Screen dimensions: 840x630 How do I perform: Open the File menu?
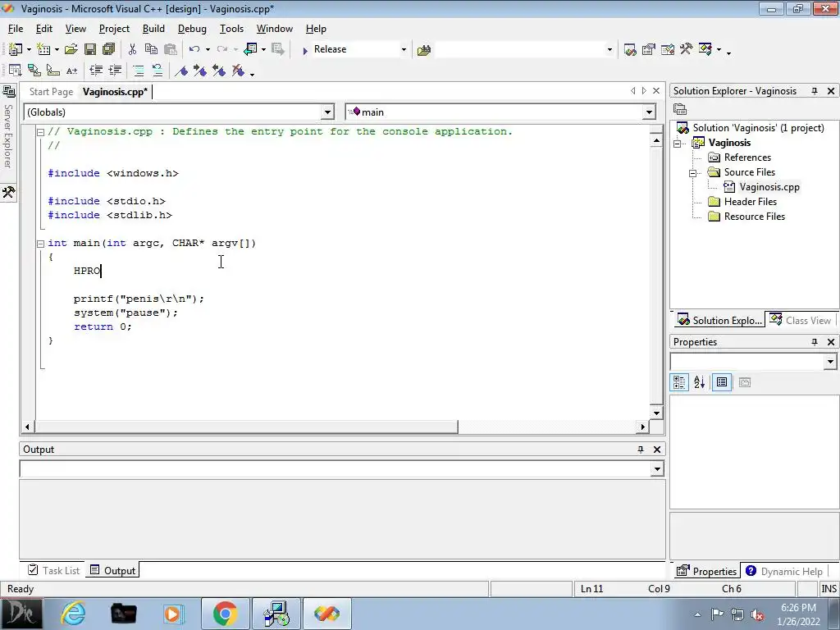(x=16, y=29)
